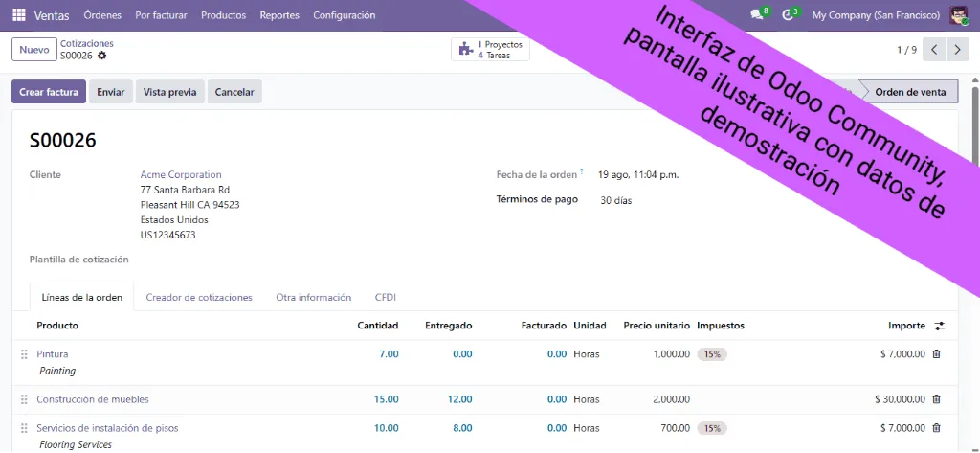
Task: Delete the Construcción de muebles line
Action: click(936, 399)
